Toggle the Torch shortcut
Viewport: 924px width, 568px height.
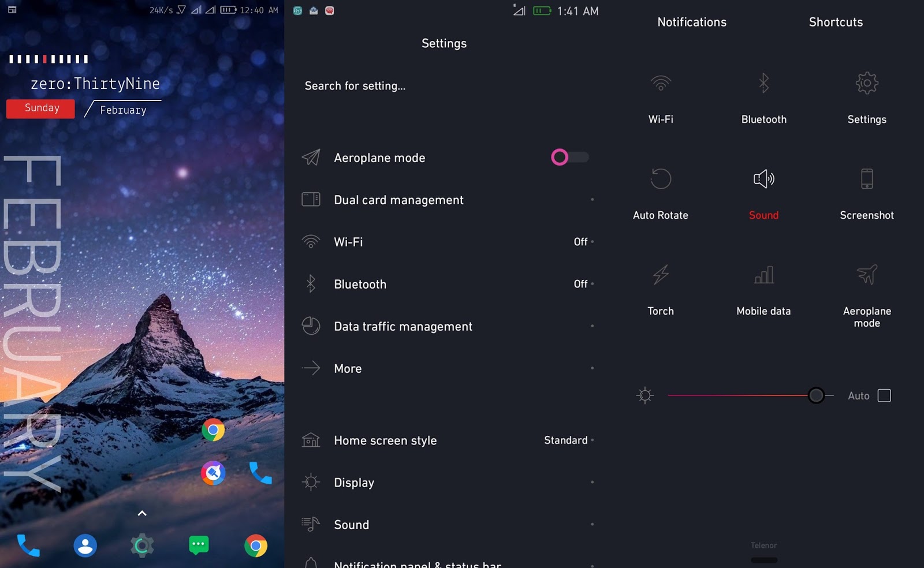tap(661, 290)
